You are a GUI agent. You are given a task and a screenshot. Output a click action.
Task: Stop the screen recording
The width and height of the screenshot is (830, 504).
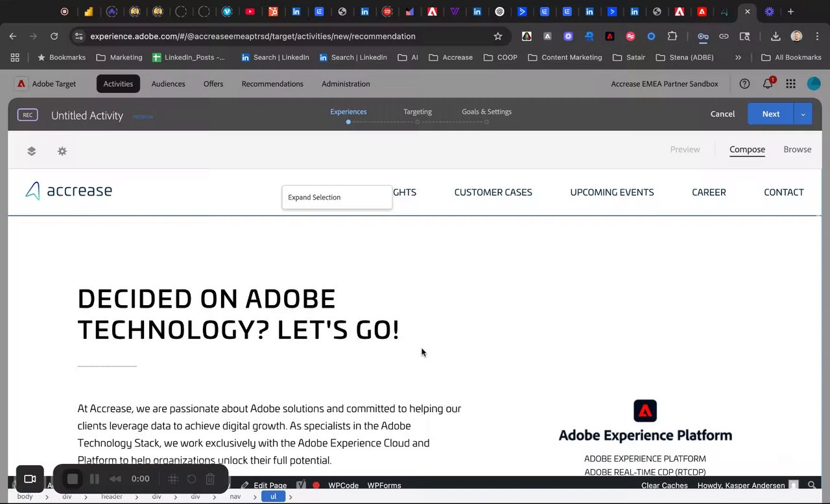click(x=73, y=479)
